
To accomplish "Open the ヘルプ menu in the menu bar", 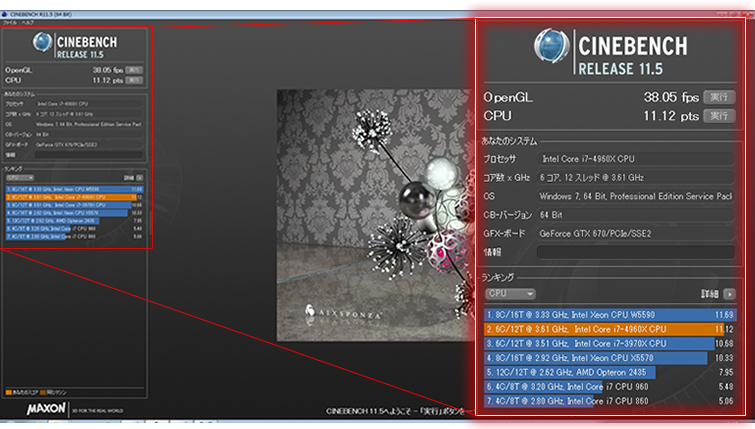I will (28, 21).
